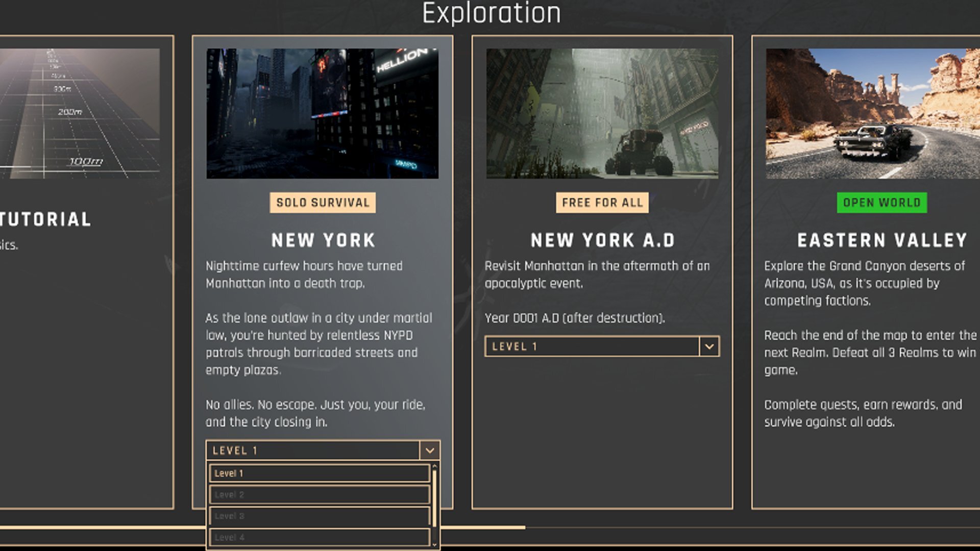Click the NEW YORK card title
This screenshot has width=980, height=551.
coord(323,240)
